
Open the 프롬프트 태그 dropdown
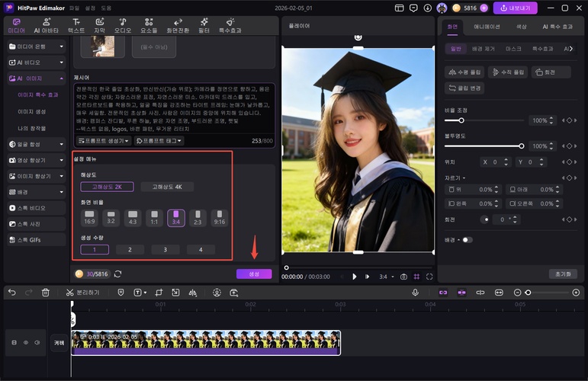click(x=159, y=141)
